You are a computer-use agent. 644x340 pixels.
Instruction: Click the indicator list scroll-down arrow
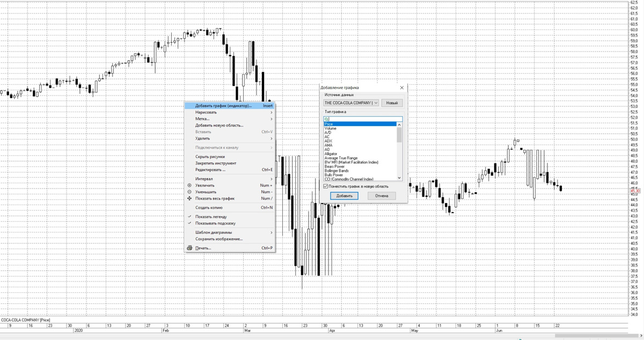click(399, 178)
